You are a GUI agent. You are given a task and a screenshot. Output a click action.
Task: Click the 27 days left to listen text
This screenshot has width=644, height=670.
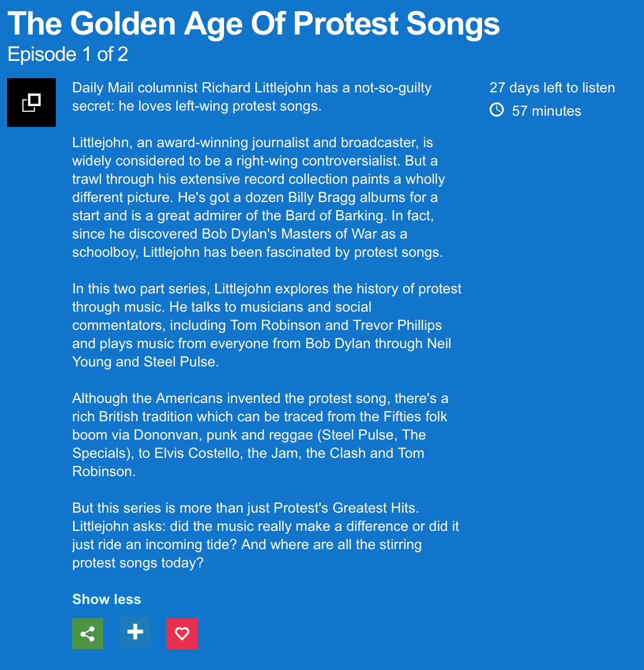click(552, 88)
